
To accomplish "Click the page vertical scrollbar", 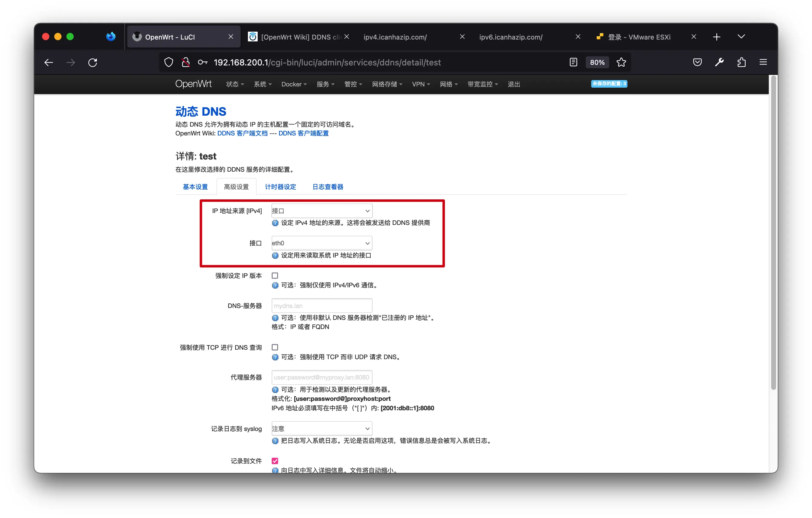I will click(x=774, y=233).
